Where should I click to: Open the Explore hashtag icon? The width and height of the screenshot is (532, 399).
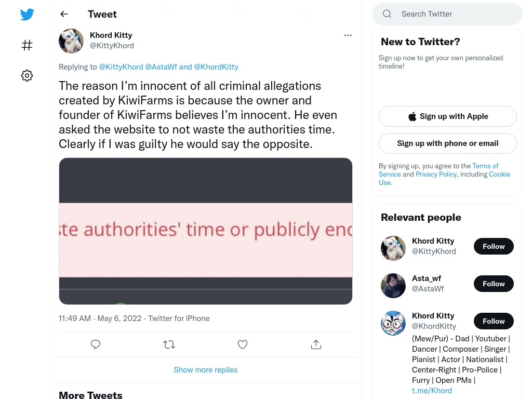click(27, 45)
